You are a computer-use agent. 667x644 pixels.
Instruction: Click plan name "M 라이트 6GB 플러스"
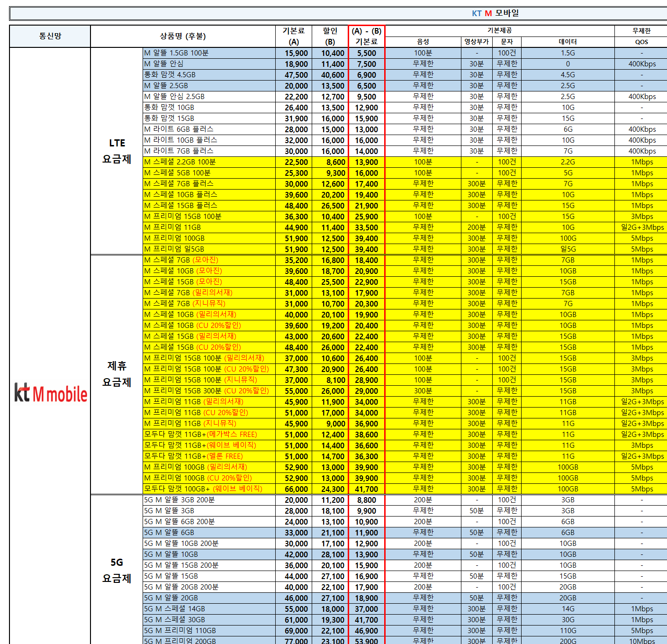[179, 129]
